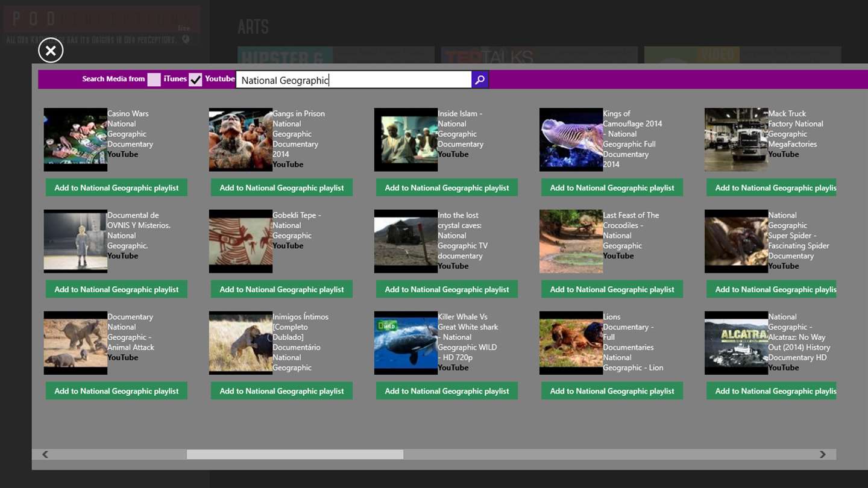This screenshot has height=488, width=868.
Task: Click the horizontal scrollbar left arrow
Action: point(45,454)
